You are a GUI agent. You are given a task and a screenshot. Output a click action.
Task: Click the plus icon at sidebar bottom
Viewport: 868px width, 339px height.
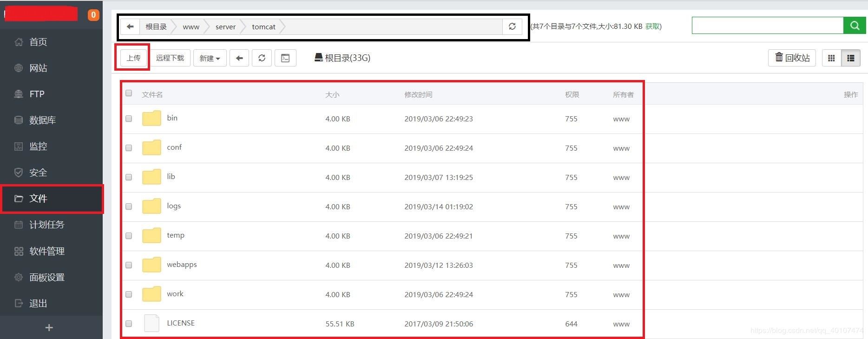point(49,328)
